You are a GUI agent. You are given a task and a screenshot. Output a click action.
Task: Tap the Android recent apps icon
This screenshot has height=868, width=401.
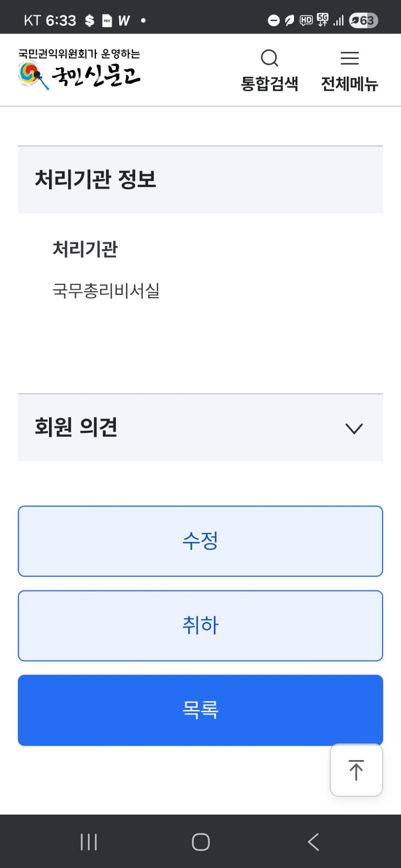89,842
